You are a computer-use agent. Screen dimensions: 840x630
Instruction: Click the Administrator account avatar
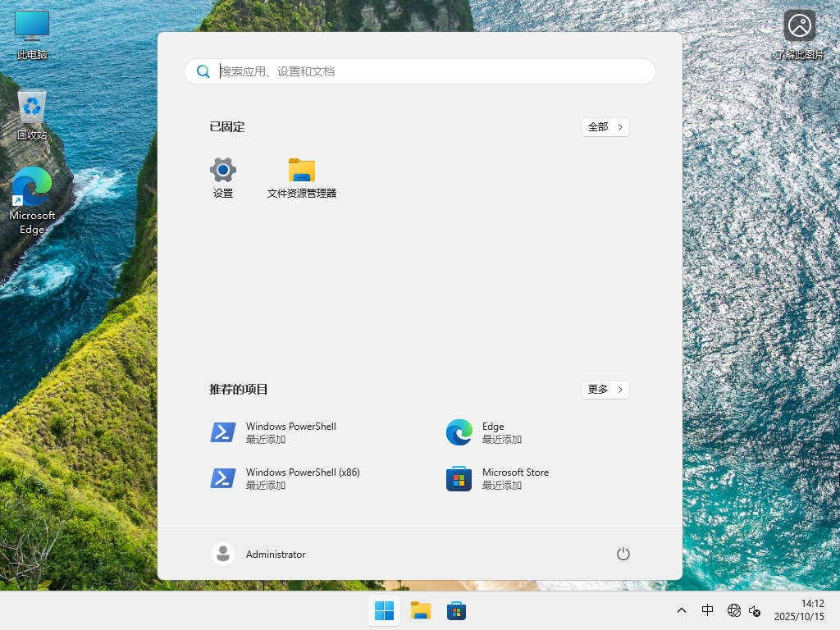click(222, 554)
